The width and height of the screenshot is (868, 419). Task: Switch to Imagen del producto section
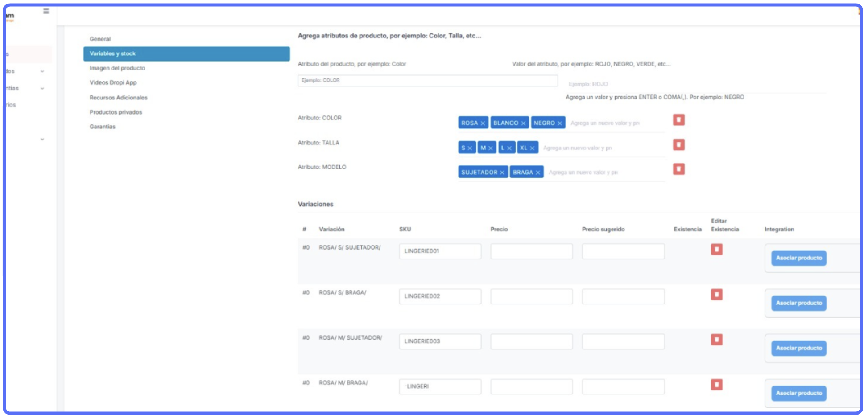(117, 68)
